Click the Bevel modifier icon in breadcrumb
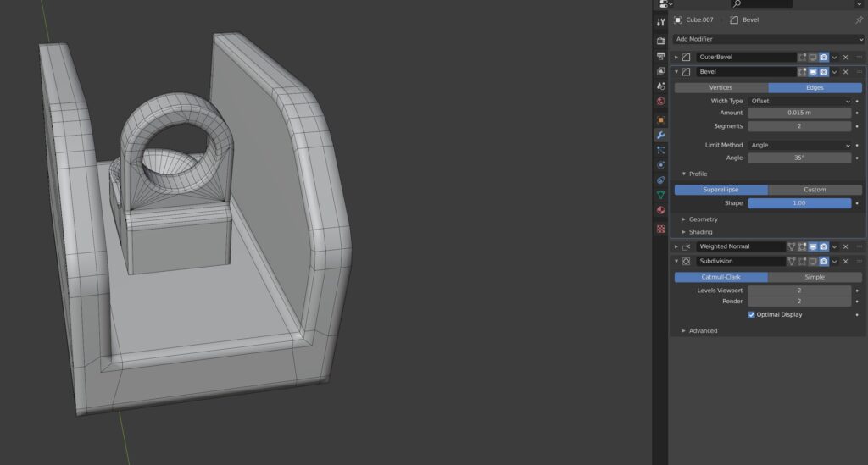This screenshot has height=465, width=868. (734, 20)
